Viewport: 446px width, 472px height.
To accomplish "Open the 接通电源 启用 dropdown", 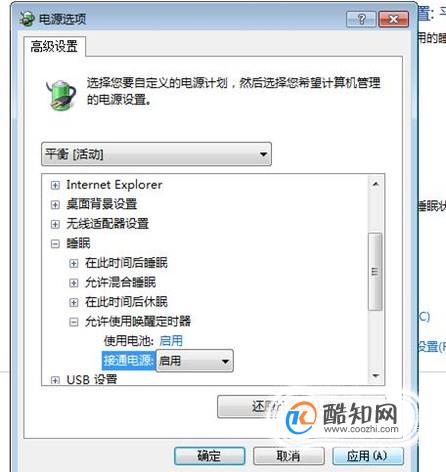I will point(195,361).
